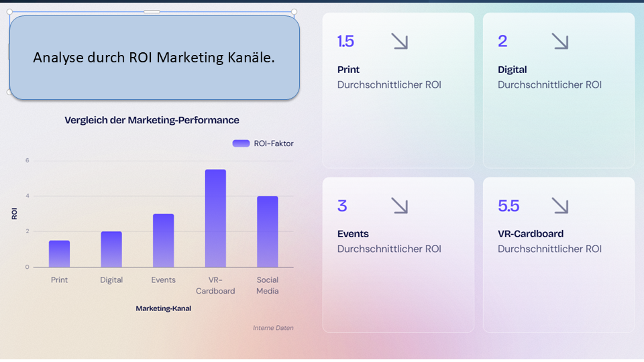The image size is (644, 362).
Task: Select the VR-Cardboard bar in the chart
Action: 215,219
